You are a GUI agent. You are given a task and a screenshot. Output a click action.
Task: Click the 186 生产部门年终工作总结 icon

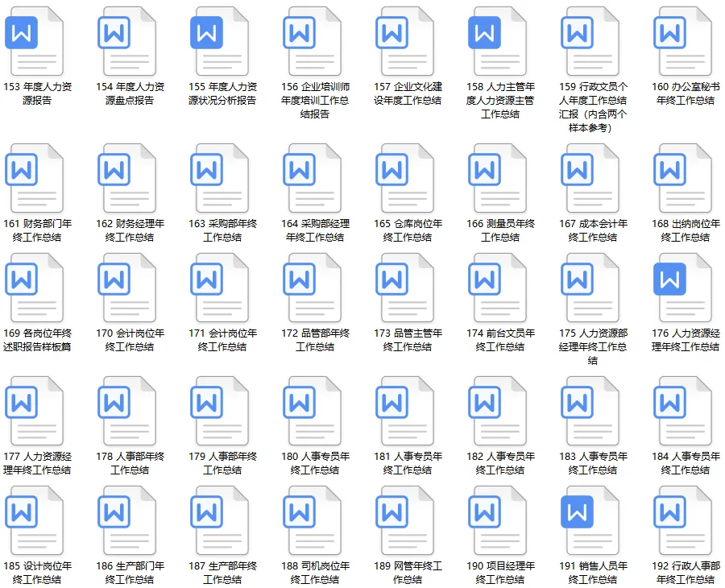point(126,520)
